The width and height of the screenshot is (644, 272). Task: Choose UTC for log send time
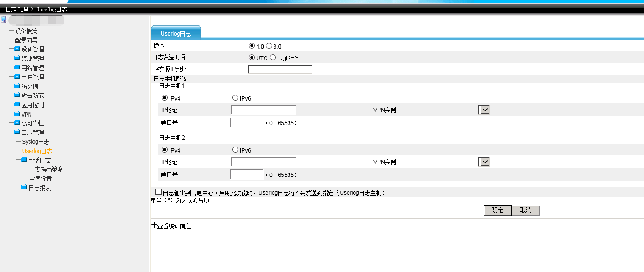click(252, 58)
